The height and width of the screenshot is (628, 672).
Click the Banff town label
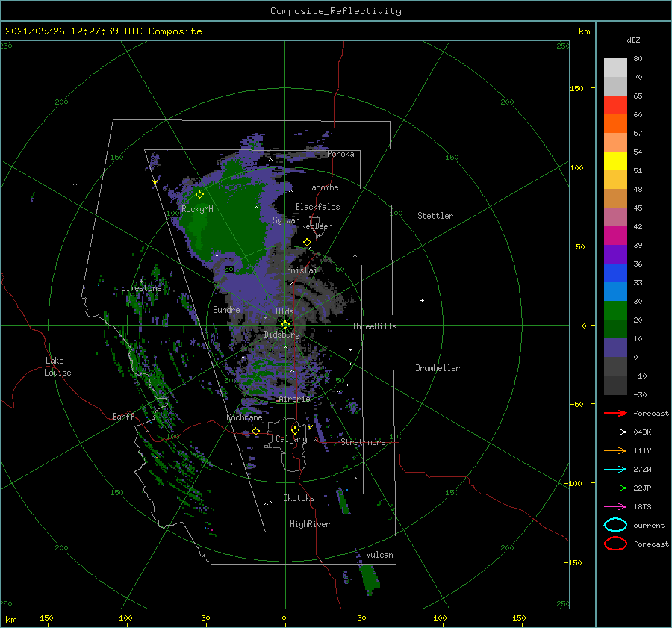[x=123, y=416]
